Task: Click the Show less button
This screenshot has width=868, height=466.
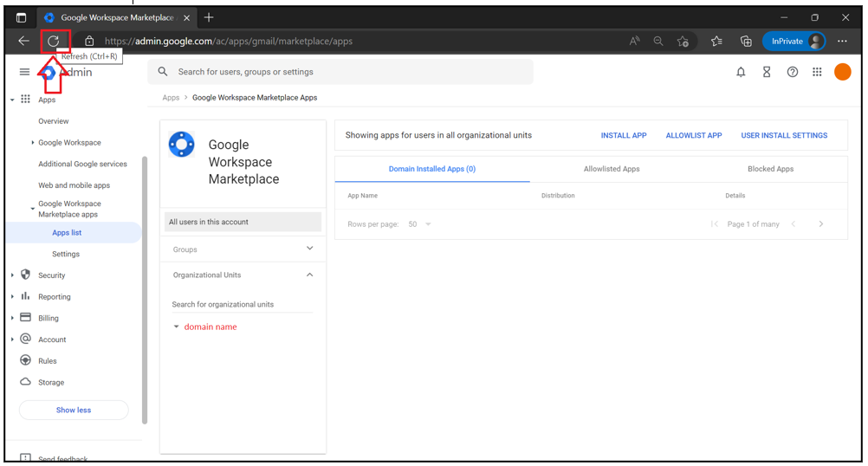Action: [x=74, y=410]
